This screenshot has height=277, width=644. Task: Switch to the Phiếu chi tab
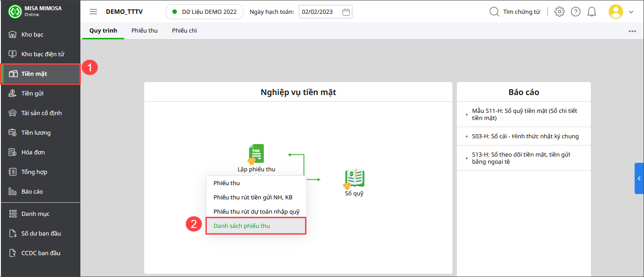(184, 31)
